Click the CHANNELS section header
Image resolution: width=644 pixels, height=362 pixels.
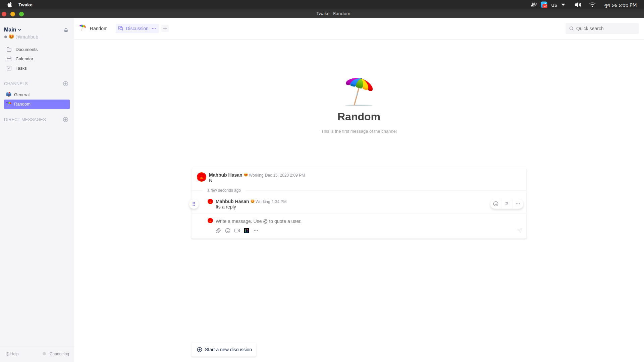point(16,84)
